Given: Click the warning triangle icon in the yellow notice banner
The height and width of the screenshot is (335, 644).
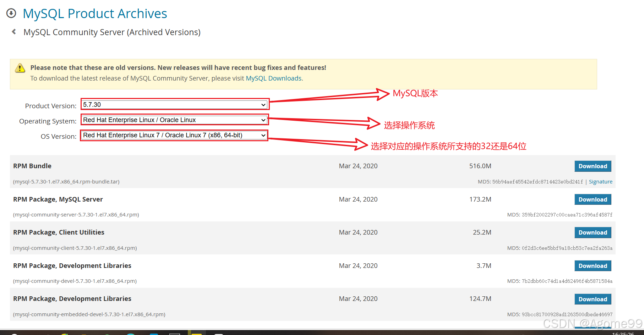Looking at the screenshot, I should [x=20, y=68].
